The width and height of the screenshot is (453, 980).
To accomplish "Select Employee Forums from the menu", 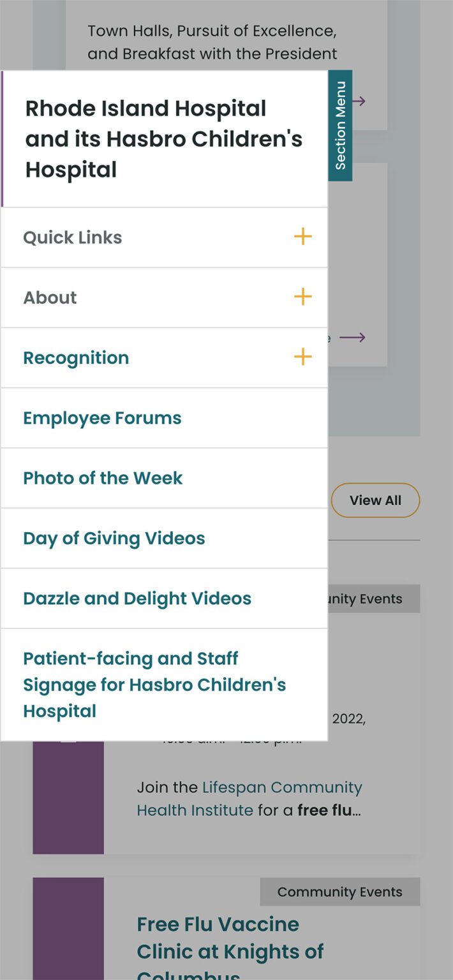I will coord(101,417).
